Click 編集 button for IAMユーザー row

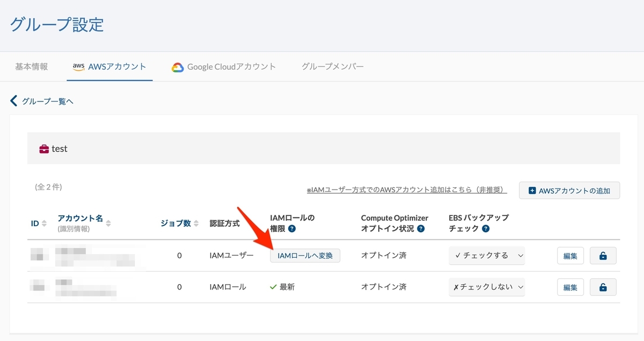click(570, 256)
